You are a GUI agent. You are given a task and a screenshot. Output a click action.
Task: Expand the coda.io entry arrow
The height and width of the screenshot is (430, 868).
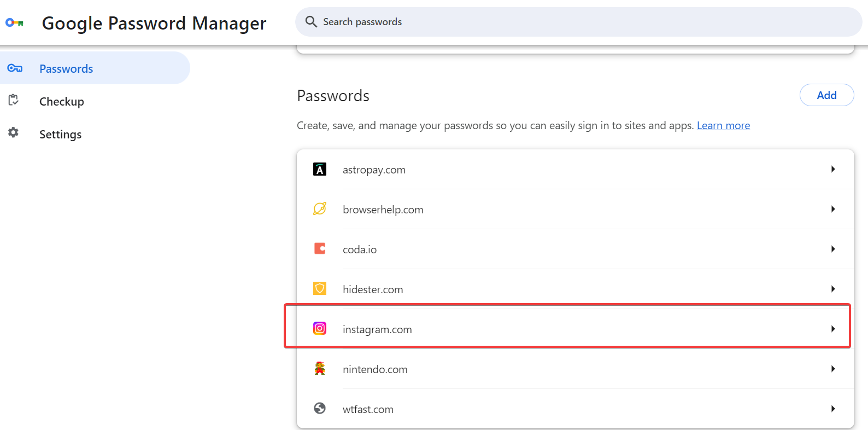point(833,249)
